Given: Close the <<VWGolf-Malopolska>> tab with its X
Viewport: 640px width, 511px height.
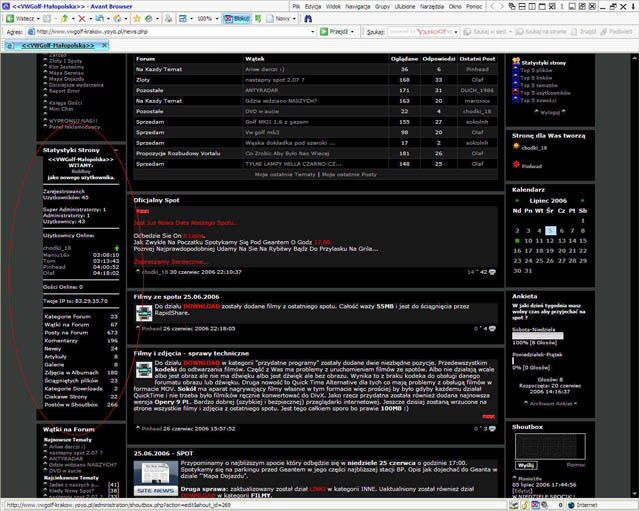Looking at the screenshot, I should [104, 45].
